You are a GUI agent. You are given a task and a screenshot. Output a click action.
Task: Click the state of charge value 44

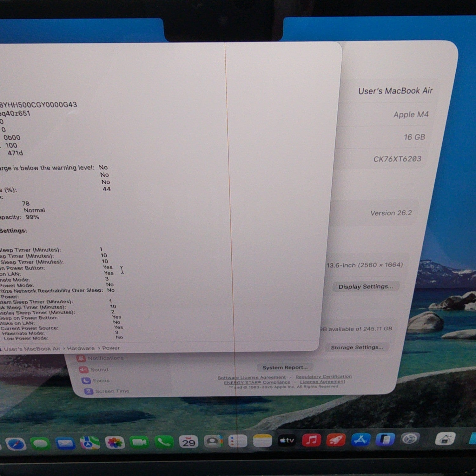[x=107, y=189]
